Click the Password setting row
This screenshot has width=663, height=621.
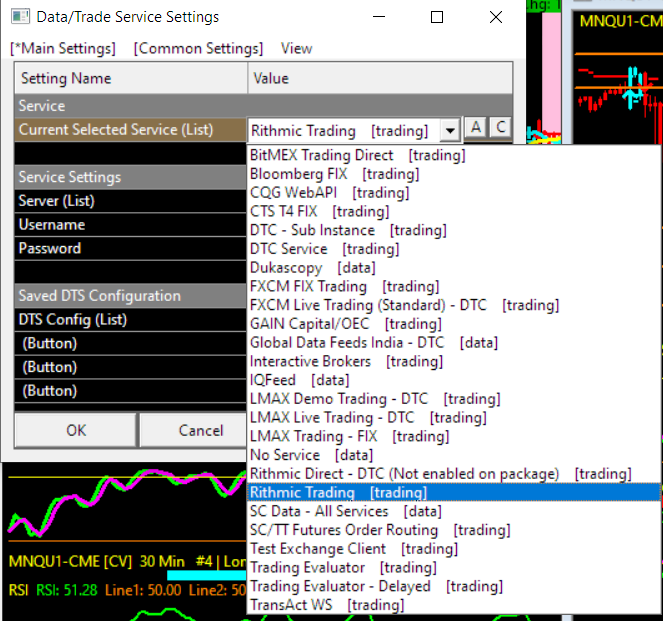[131, 248]
